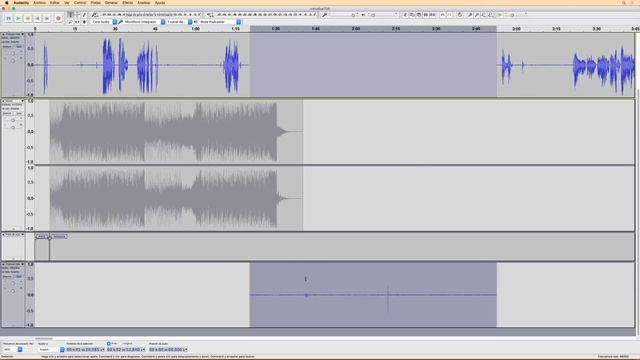
Task: Skip to end of project
Action: point(47,18)
